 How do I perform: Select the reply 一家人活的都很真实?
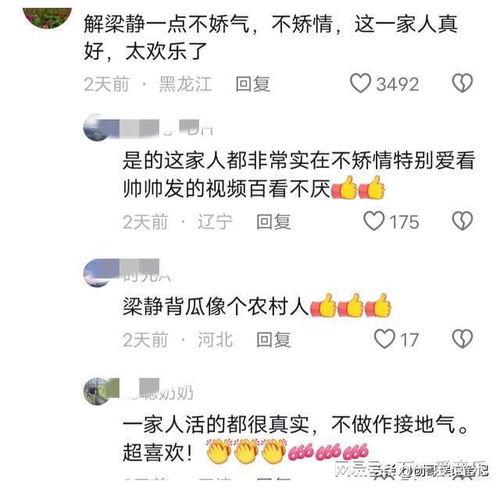point(216,424)
